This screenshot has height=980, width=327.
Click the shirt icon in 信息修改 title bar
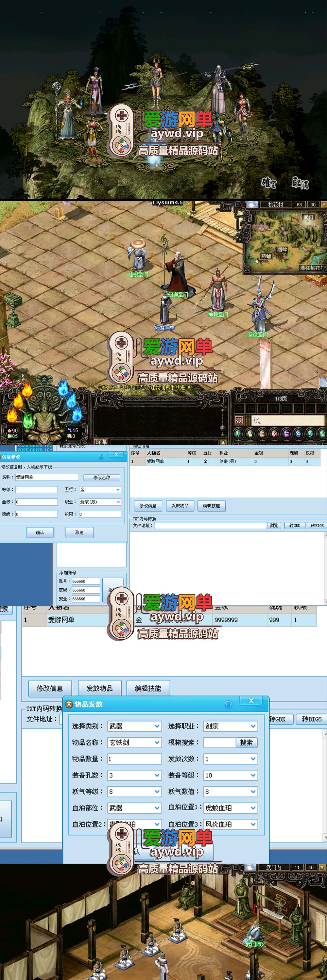(x=101, y=457)
